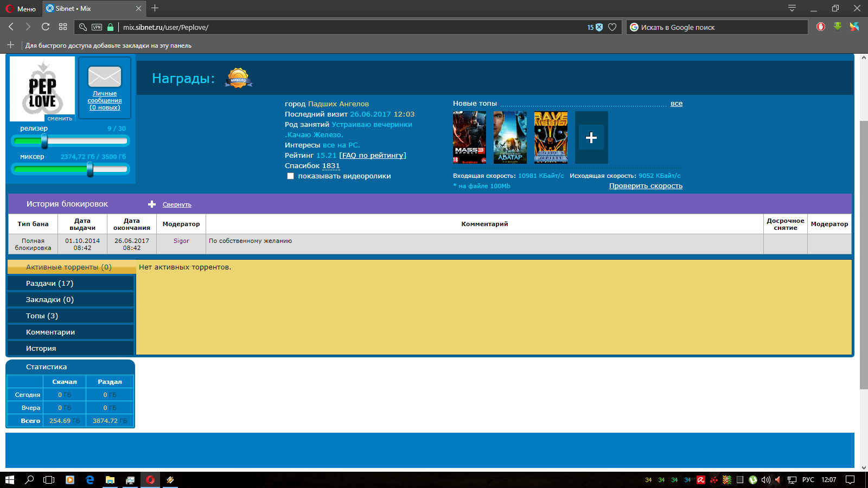Viewport: 868px width, 488px height.
Task: Click the plus tile to add a top
Action: click(591, 138)
